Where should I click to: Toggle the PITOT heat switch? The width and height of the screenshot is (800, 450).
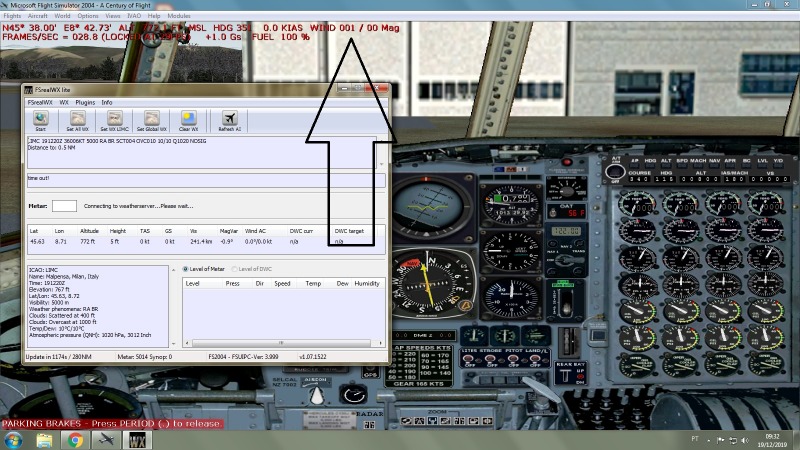513,360
